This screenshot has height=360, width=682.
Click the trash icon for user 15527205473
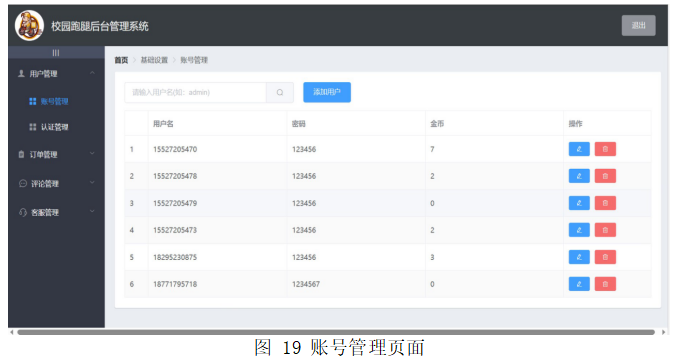coord(605,230)
